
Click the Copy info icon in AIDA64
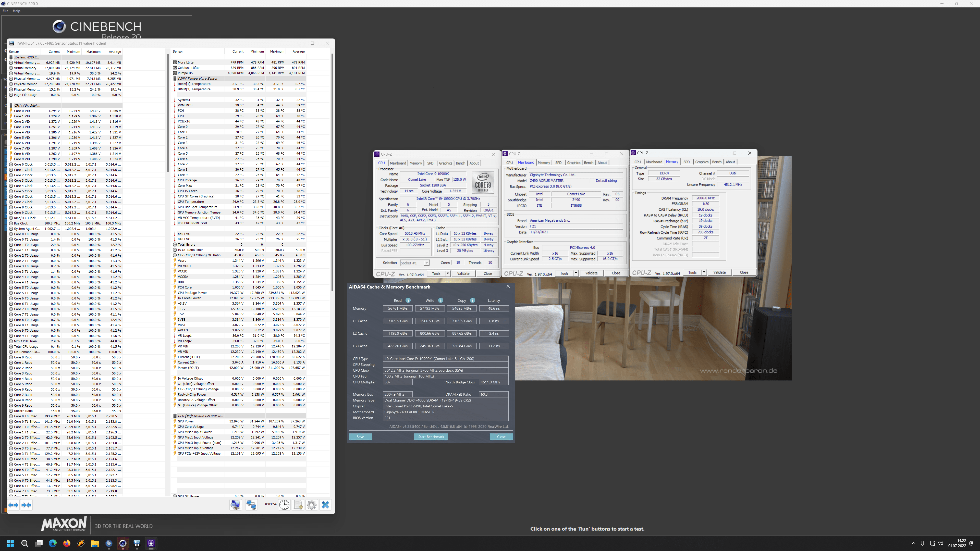[x=472, y=300]
